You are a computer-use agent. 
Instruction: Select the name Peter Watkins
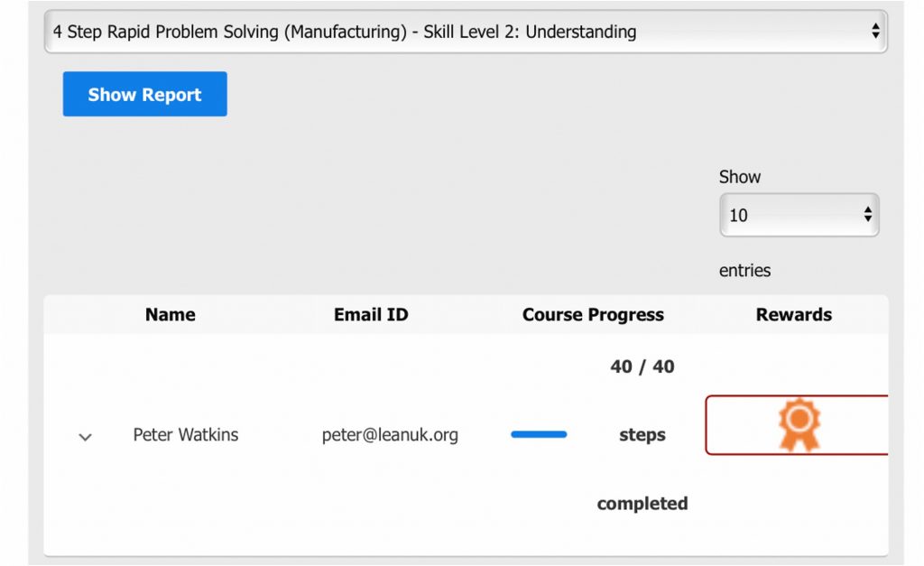186,434
